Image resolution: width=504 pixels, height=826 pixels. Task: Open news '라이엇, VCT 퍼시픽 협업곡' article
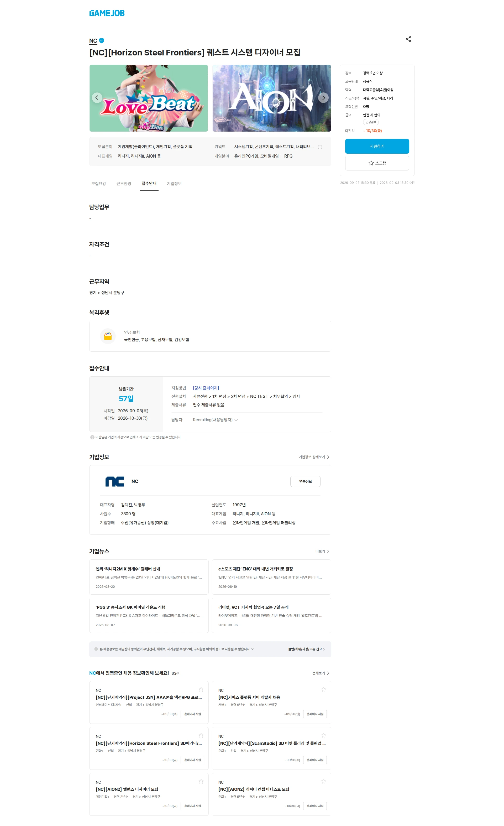coord(253,607)
